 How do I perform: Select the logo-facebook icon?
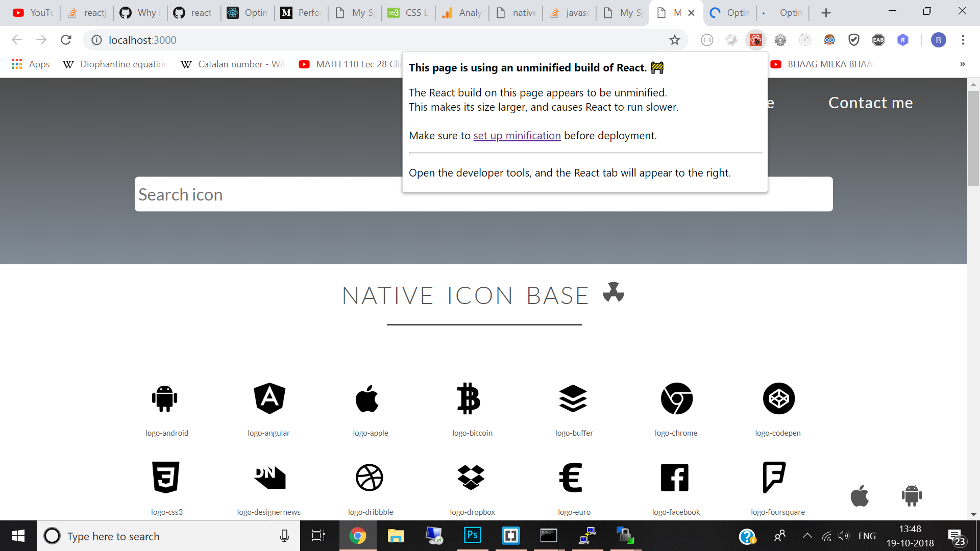[x=675, y=478]
